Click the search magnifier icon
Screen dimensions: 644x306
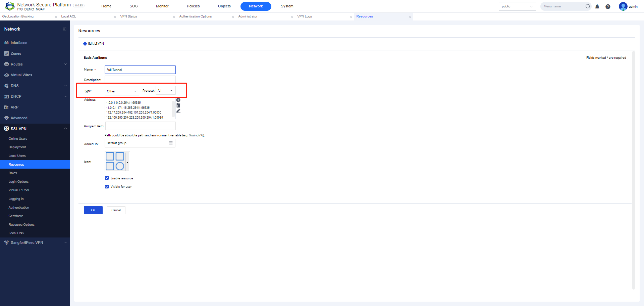coord(588,6)
